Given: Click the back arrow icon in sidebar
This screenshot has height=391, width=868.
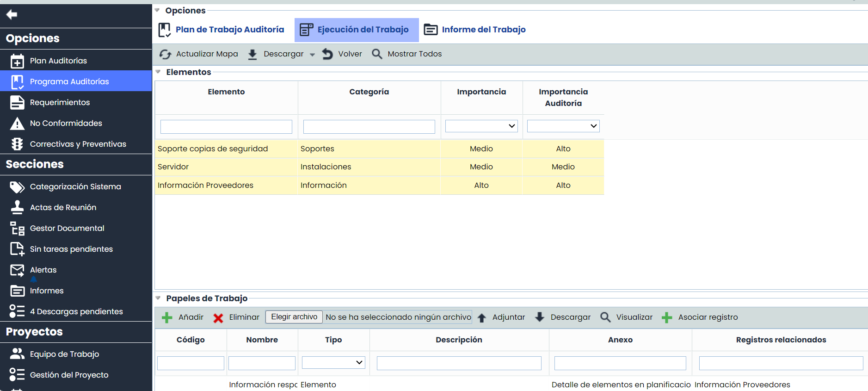Looking at the screenshot, I should click(12, 15).
